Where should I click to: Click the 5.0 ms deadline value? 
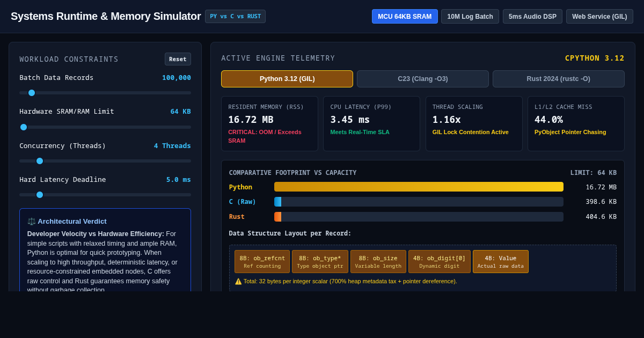[x=178, y=180]
